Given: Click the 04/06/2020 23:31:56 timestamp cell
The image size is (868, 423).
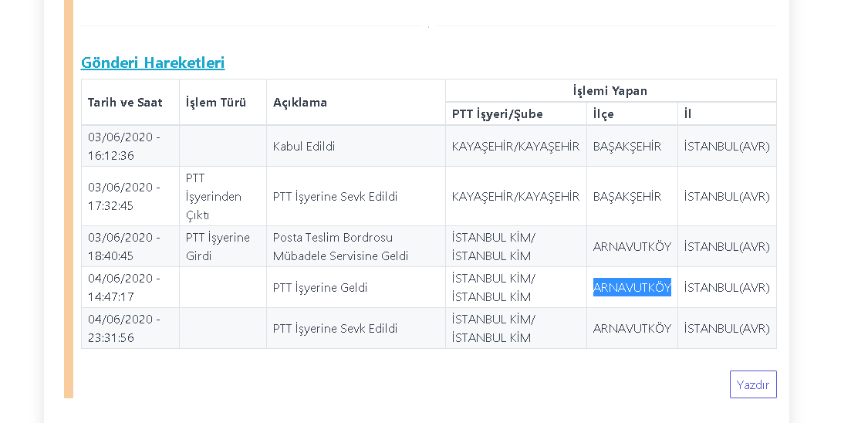Looking at the screenshot, I should point(124,328).
